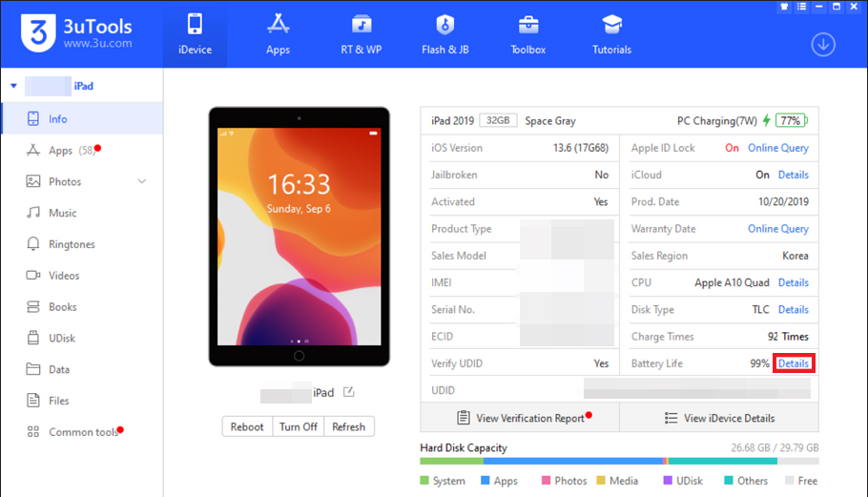The height and width of the screenshot is (497, 868).
Task: Open Ringtones in the sidebar
Action: [x=82, y=244]
